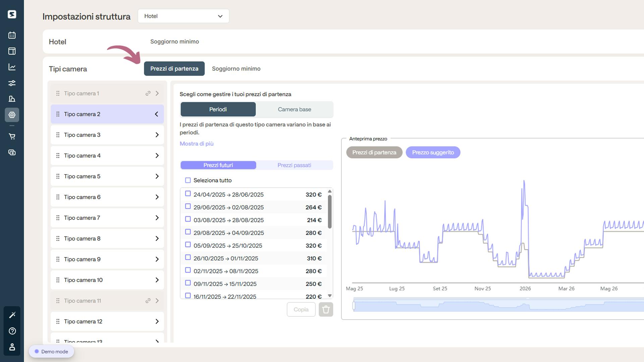The height and width of the screenshot is (362, 644).
Task: Open the calendar icon in sidebar
Action: click(x=12, y=35)
